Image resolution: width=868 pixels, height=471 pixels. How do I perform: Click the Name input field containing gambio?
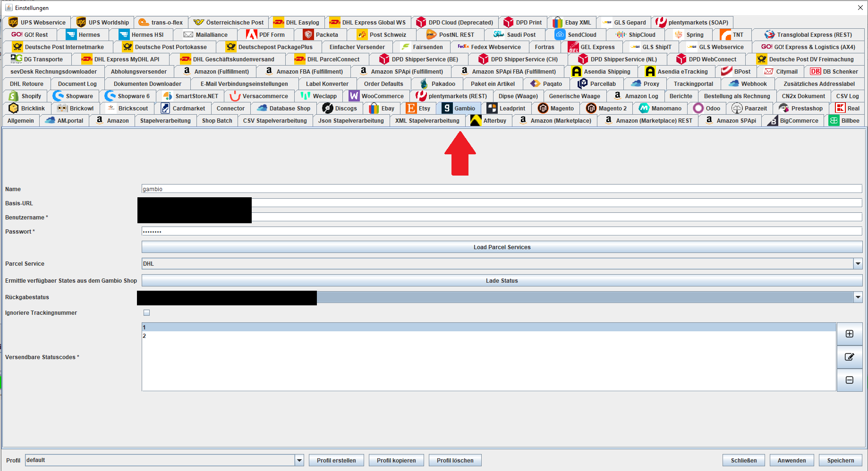502,189
